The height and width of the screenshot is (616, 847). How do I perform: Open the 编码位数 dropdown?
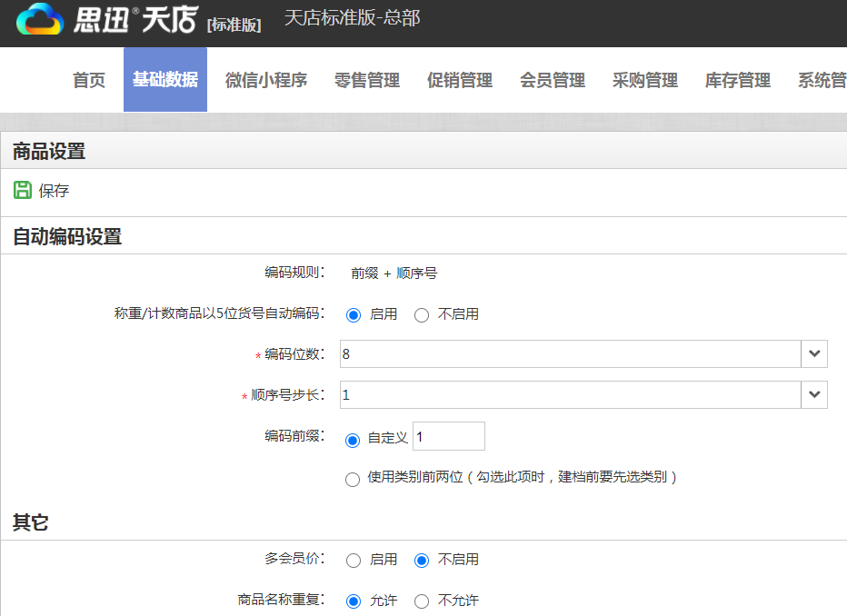pyautogui.click(x=814, y=353)
